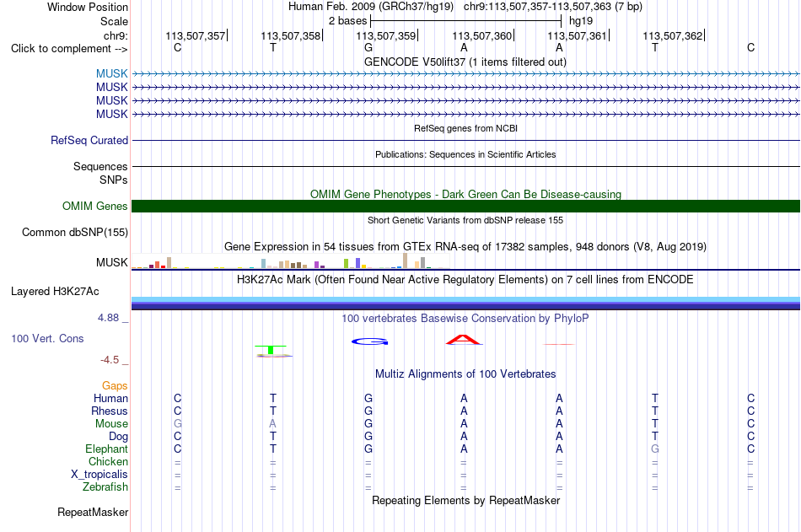Click the orange Gaps label
The width and height of the screenshot is (801, 532).
coord(115,386)
